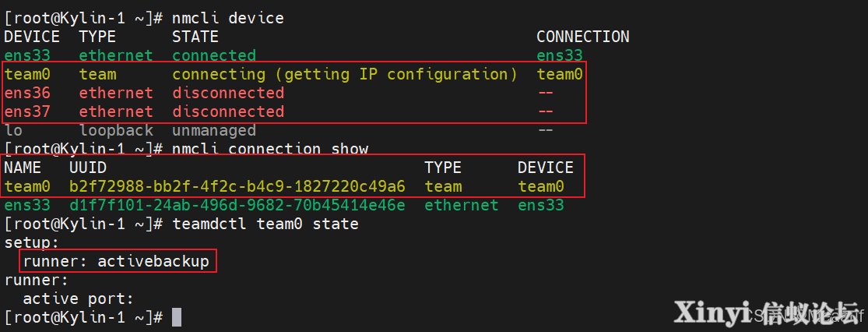The image size is (868, 332).
Task: Click the terminal cursor block at prompt
Action: pyautogui.click(x=177, y=318)
